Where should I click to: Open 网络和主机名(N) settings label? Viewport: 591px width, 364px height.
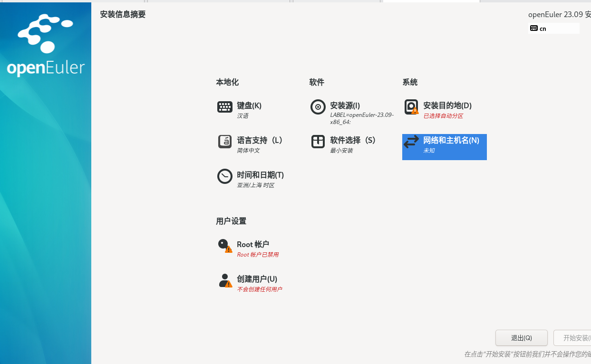click(x=451, y=140)
